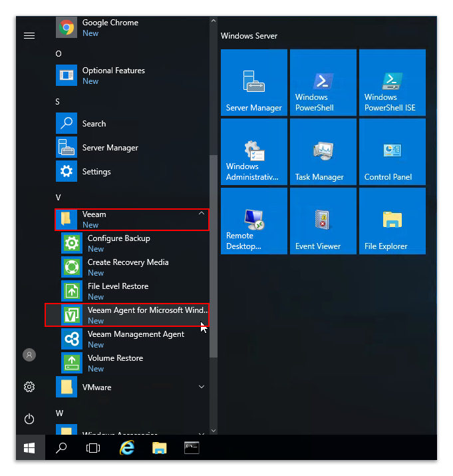Open the Event Viewer tile
This screenshot has width=453, height=476.
click(x=323, y=221)
